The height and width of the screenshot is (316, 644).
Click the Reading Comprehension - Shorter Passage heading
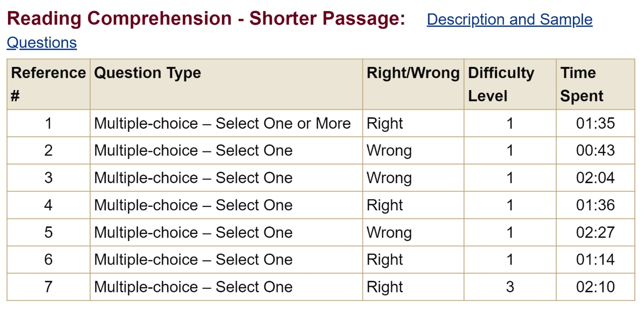point(206,19)
